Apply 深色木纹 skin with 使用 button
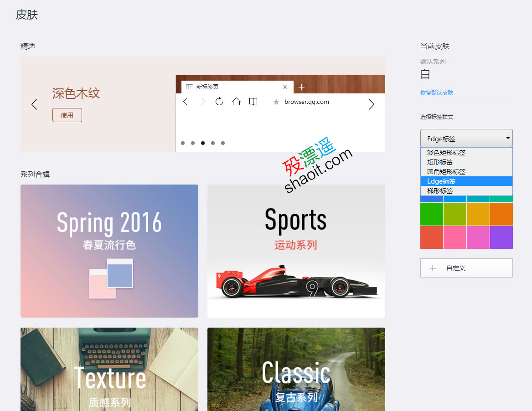532x411 pixels. (x=67, y=115)
